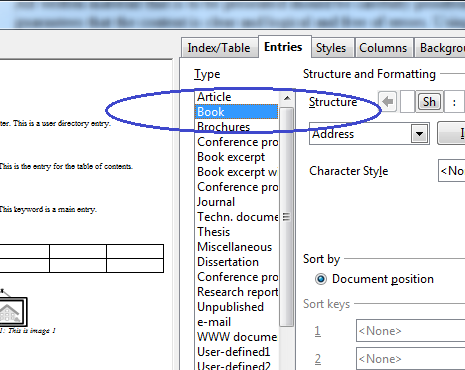Screen dimensions: 465x370
Task: Click the preview table
Action: click(x=82, y=258)
